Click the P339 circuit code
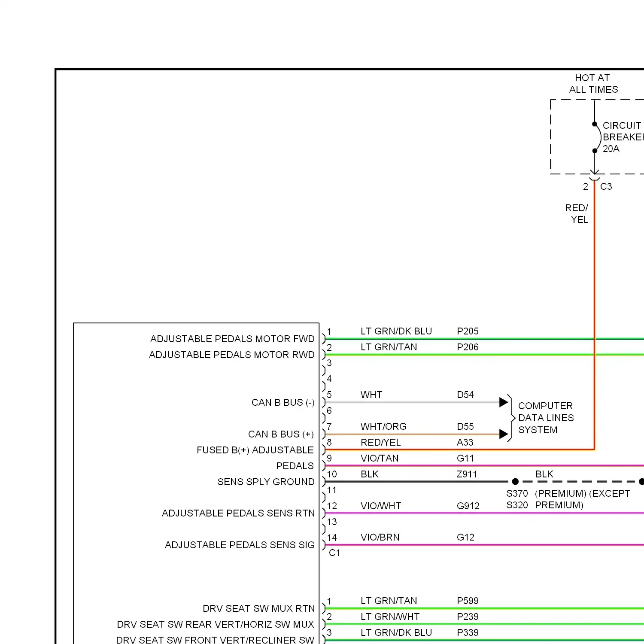 468,632
